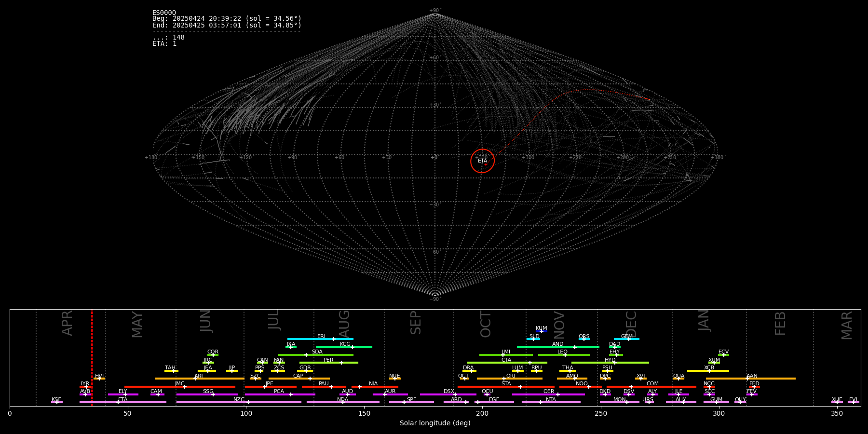868x434 pixels.
Task: Click the SDA shower label
Action: (x=317, y=352)
